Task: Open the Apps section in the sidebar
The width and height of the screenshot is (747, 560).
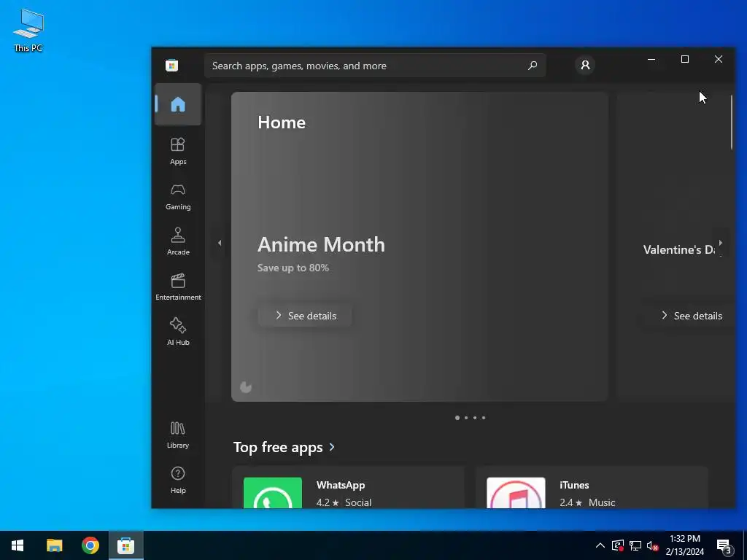Action: pyautogui.click(x=178, y=151)
